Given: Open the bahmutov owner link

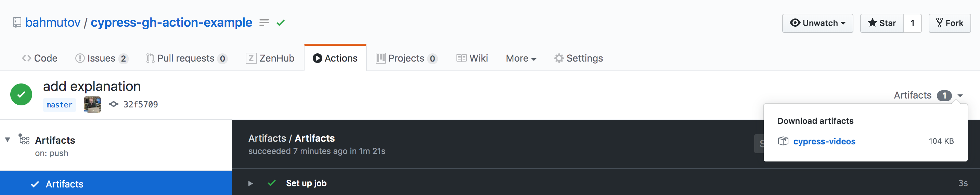Looking at the screenshot, I should [53, 23].
